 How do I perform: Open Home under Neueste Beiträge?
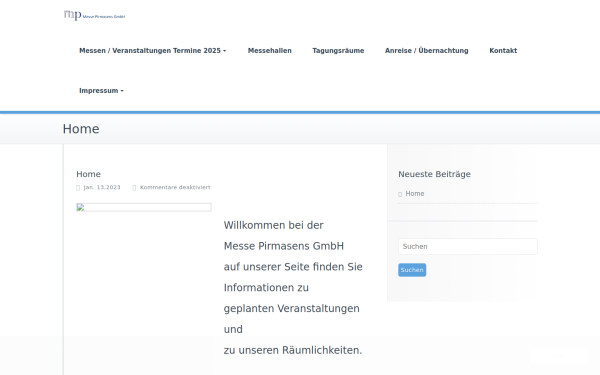(415, 194)
